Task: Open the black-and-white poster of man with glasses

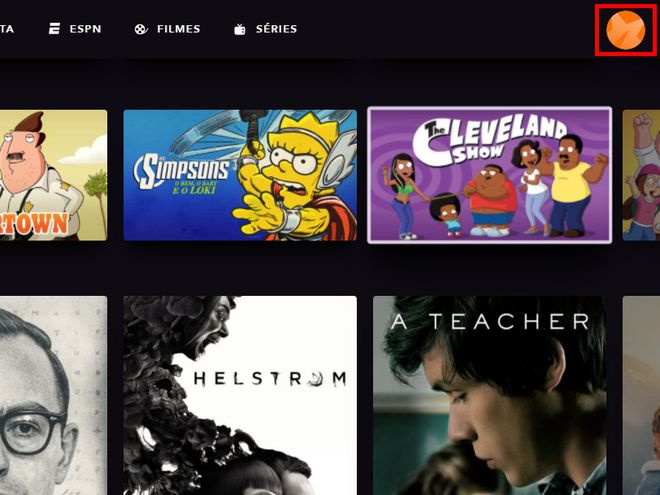Action: click(x=53, y=396)
